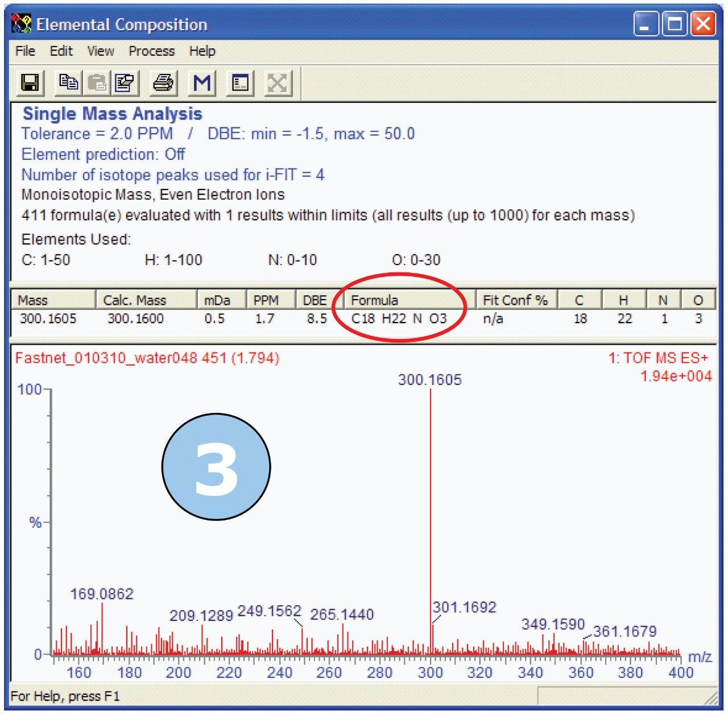Click the 301.1692 isotope peak label
The image size is (728, 716).
tap(465, 607)
